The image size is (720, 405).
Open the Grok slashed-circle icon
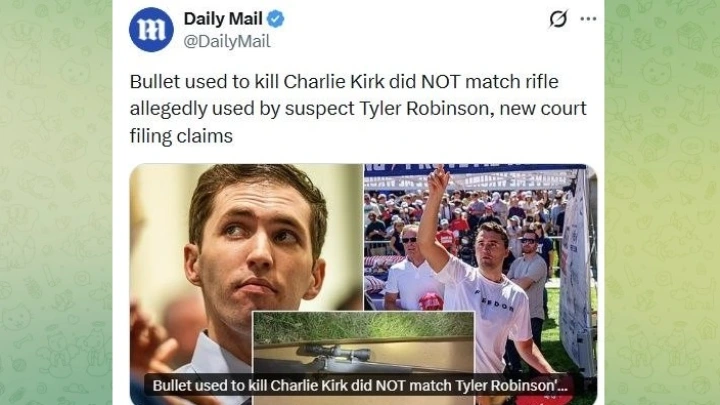pos(558,19)
